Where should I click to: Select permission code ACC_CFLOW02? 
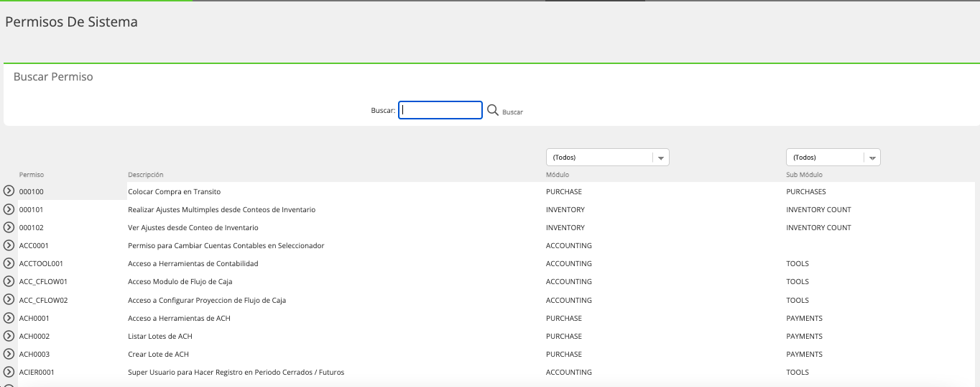(x=43, y=301)
